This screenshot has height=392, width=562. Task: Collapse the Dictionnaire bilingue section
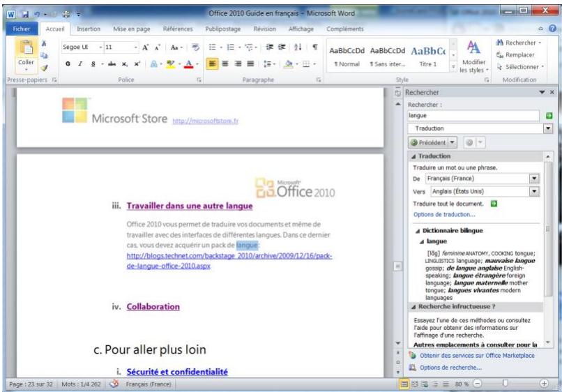point(417,231)
